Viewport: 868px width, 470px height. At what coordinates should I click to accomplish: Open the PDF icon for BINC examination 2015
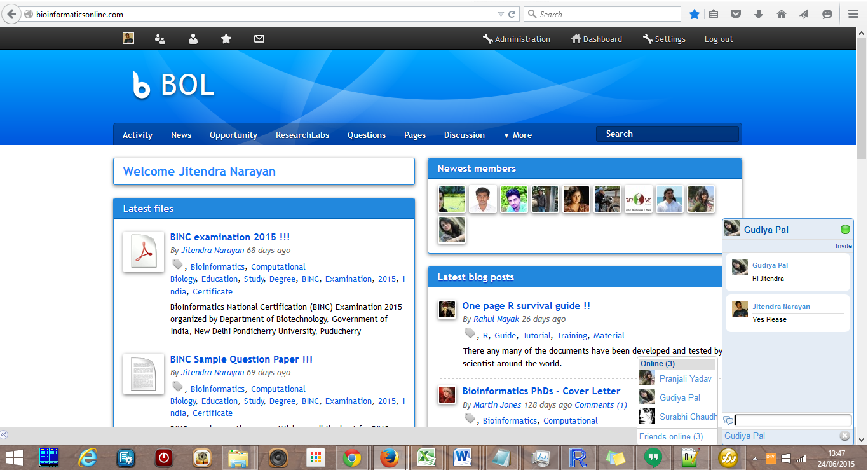tap(144, 252)
